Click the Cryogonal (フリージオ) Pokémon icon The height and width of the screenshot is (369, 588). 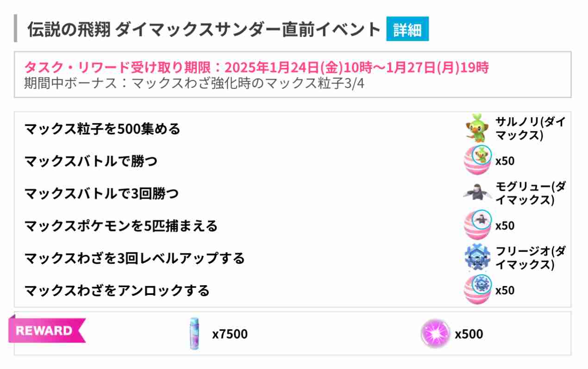[x=477, y=257]
